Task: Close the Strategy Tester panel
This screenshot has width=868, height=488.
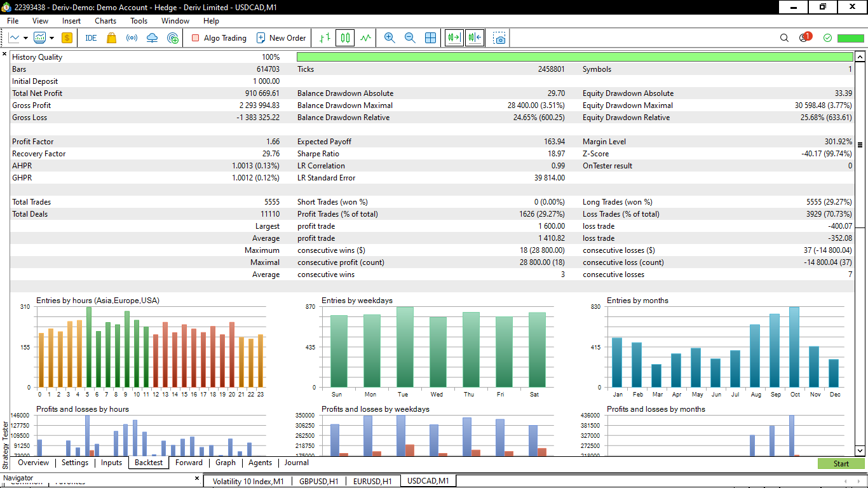Action: [5, 55]
